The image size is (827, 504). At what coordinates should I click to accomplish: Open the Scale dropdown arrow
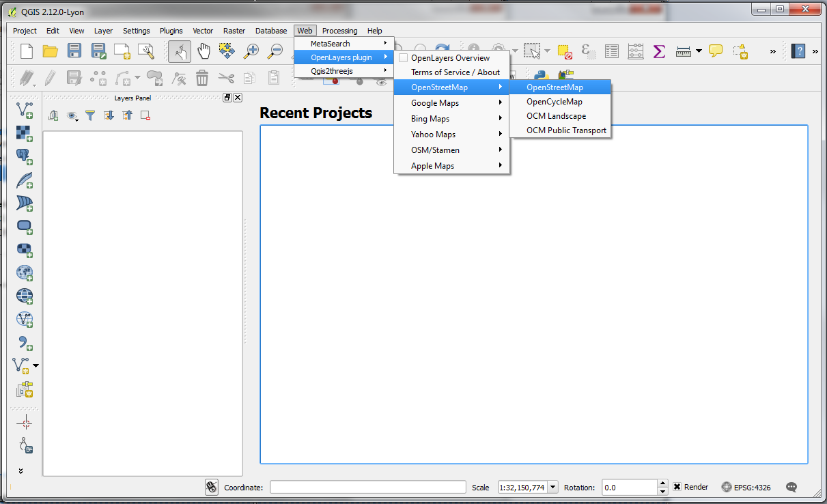click(552, 487)
